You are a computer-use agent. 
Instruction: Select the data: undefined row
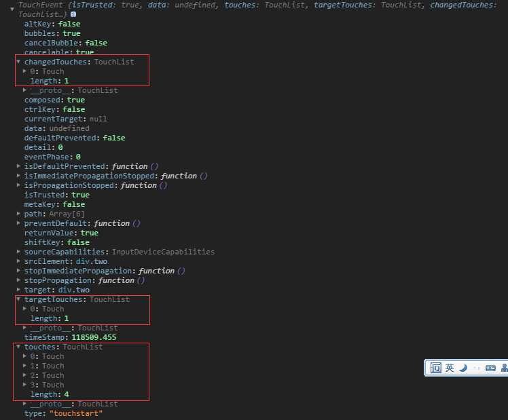[56, 128]
